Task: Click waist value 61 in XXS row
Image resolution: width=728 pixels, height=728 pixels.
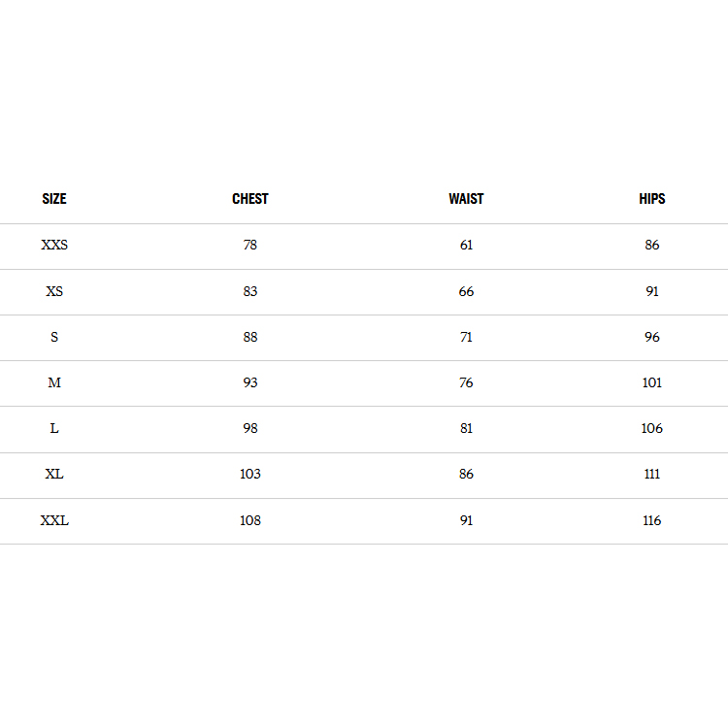Action: coord(466,246)
